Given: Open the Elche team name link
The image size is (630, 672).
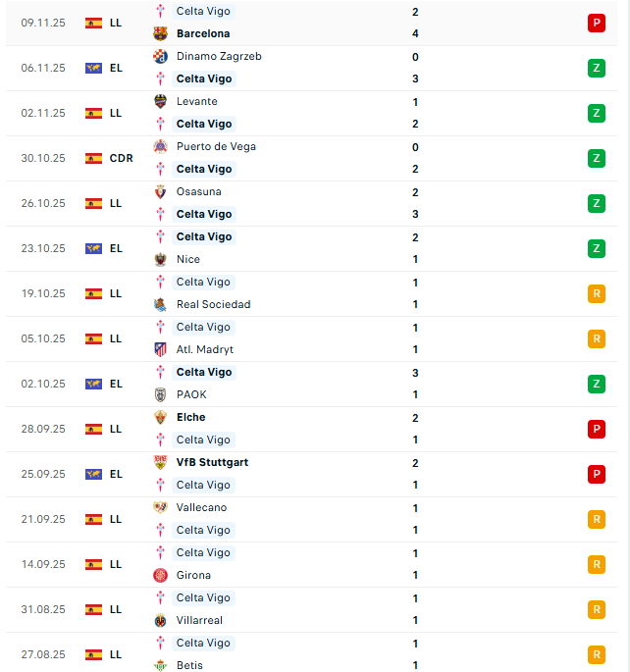Looking at the screenshot, I should click(x=190, y=417).
